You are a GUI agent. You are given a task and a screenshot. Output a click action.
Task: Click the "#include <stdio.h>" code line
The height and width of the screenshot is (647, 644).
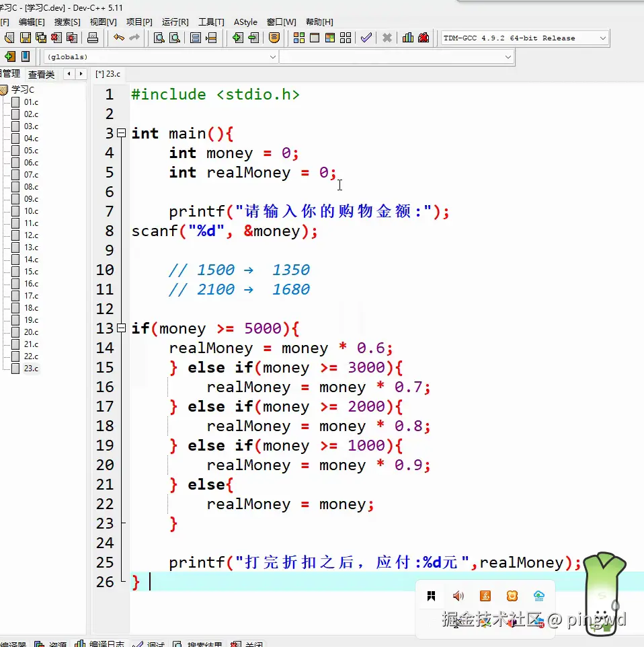215,94
